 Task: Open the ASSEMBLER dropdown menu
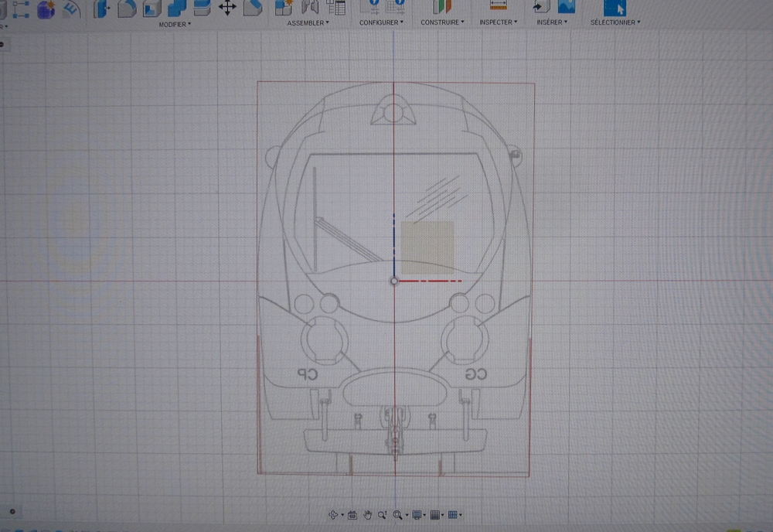pos(308,23)
